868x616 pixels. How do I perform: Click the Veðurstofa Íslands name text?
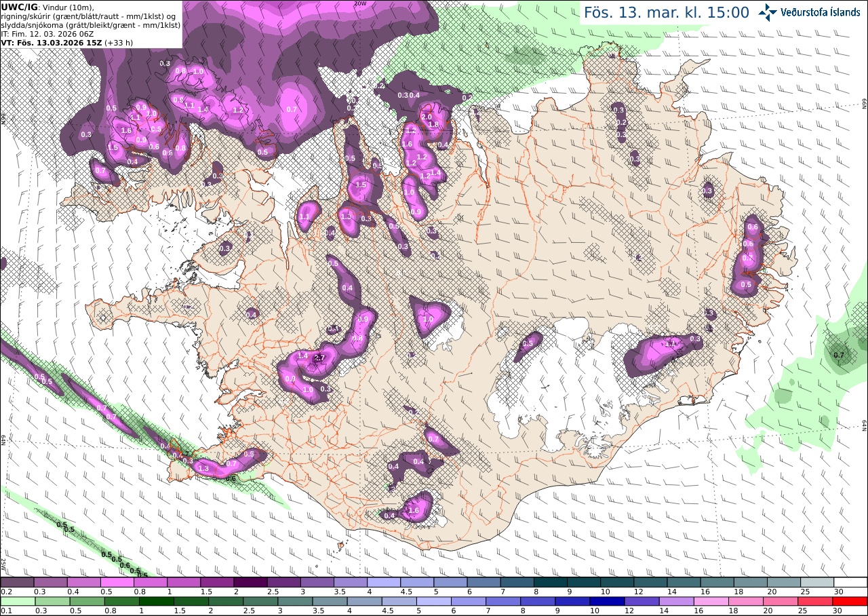(820, 12)
